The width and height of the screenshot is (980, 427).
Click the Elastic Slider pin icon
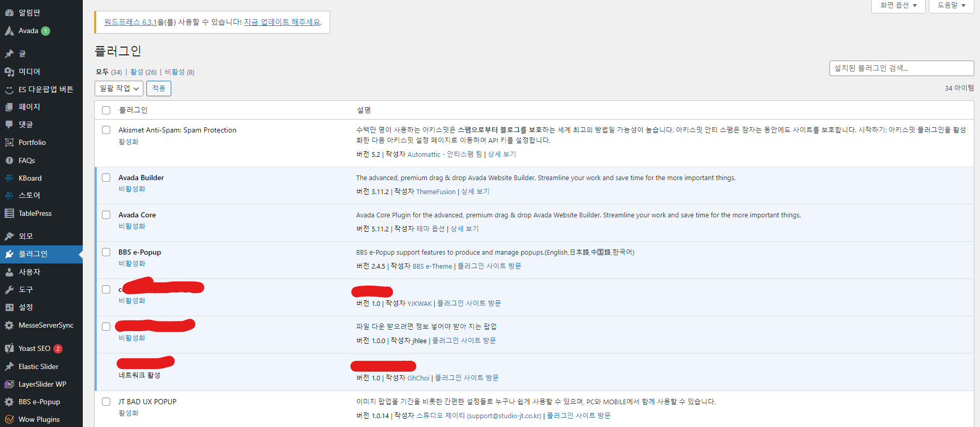tap(9, 366)
